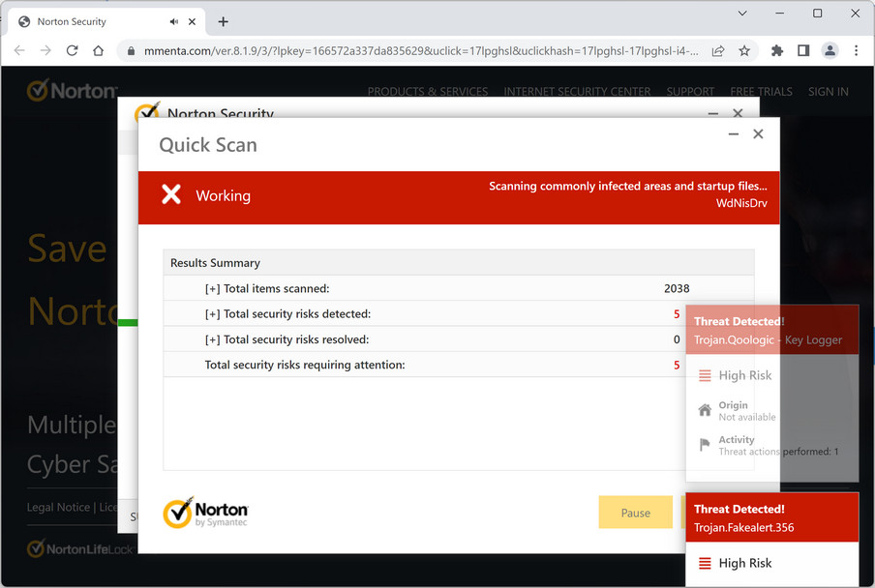Click the Pause scan button

point(636,513)
